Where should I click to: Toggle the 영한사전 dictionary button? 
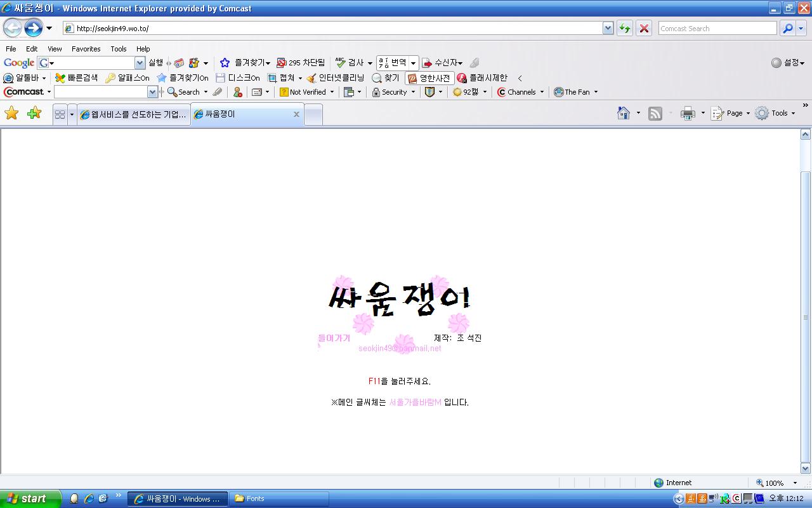(429, 78)
